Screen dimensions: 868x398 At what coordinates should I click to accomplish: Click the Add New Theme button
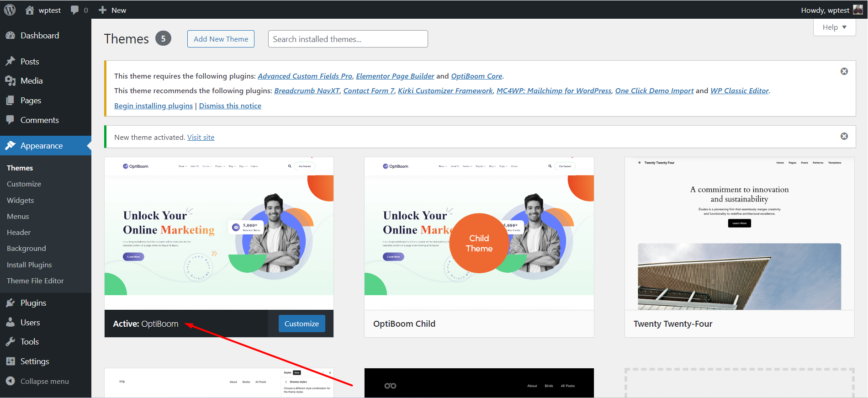tap(221, 39)
